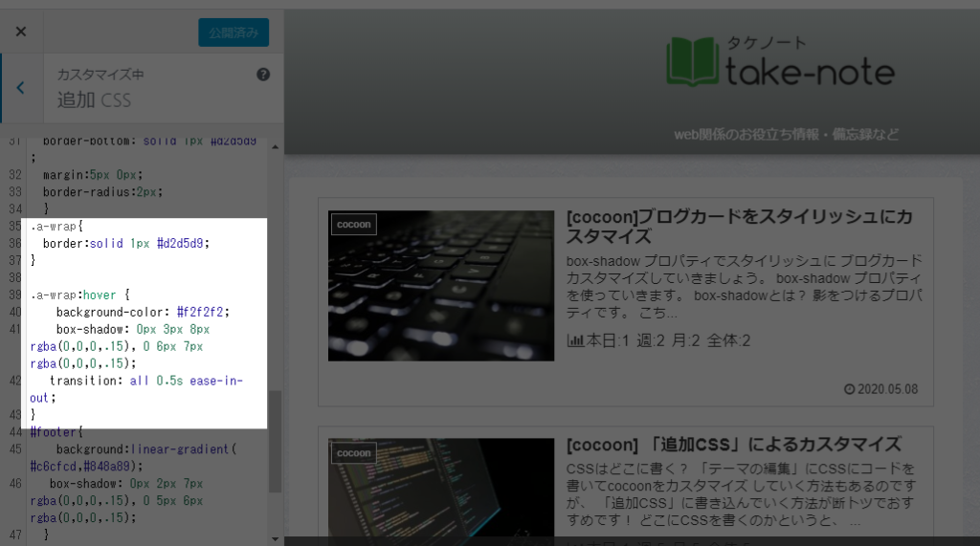
Task: Click line number 41 in gutter
Action: tap(15, 329)
